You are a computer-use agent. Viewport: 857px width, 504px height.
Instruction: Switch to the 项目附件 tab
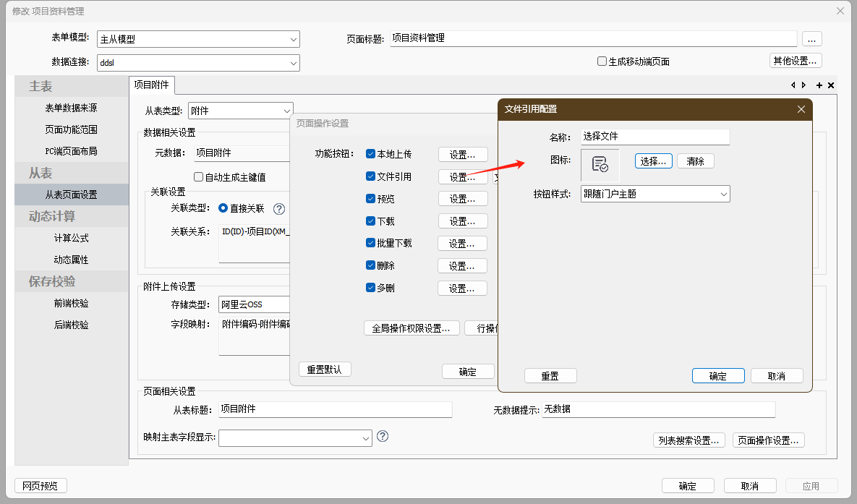pyautogui.click(x=152, y=85)
